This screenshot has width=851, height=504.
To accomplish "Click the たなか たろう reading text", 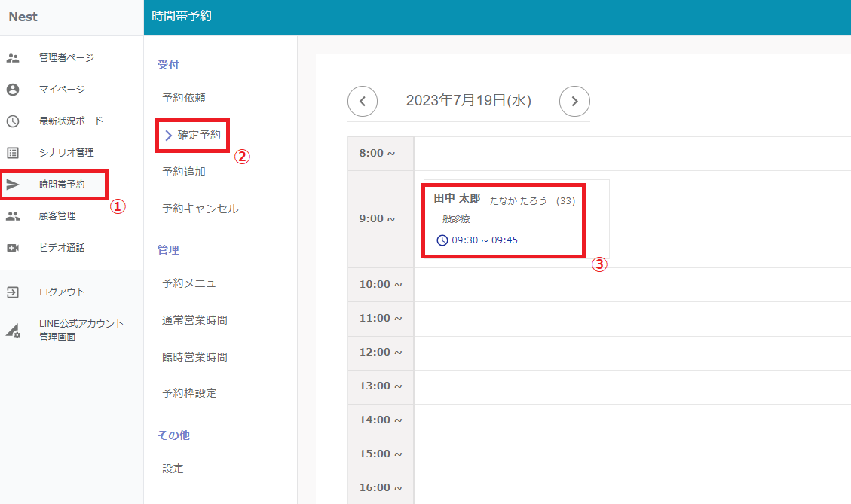I will (519, 200).
